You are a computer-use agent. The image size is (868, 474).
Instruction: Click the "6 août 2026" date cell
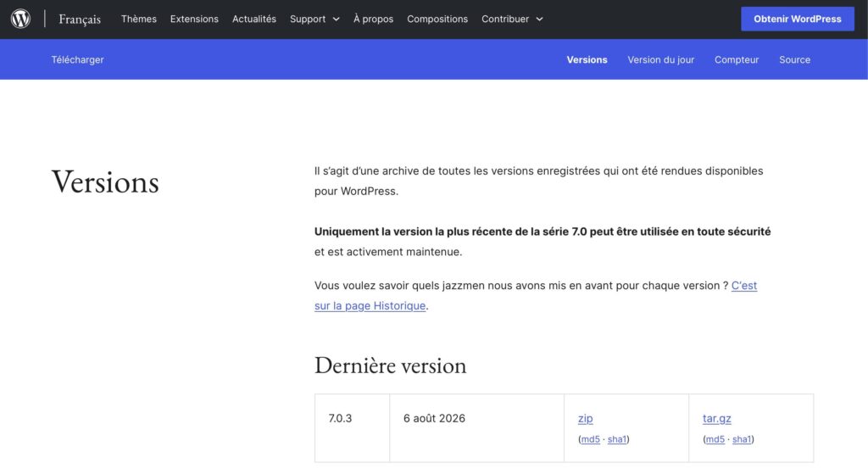[x=476, y=428]
